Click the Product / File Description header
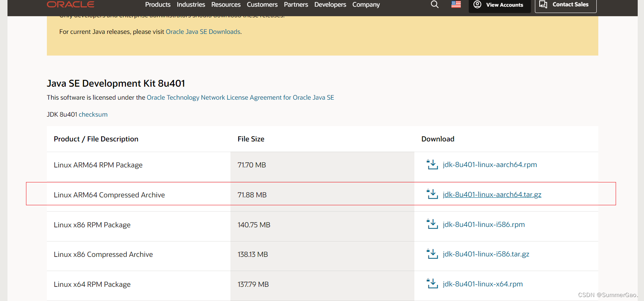This screenshot has height=301, width=644. [96, 139]
